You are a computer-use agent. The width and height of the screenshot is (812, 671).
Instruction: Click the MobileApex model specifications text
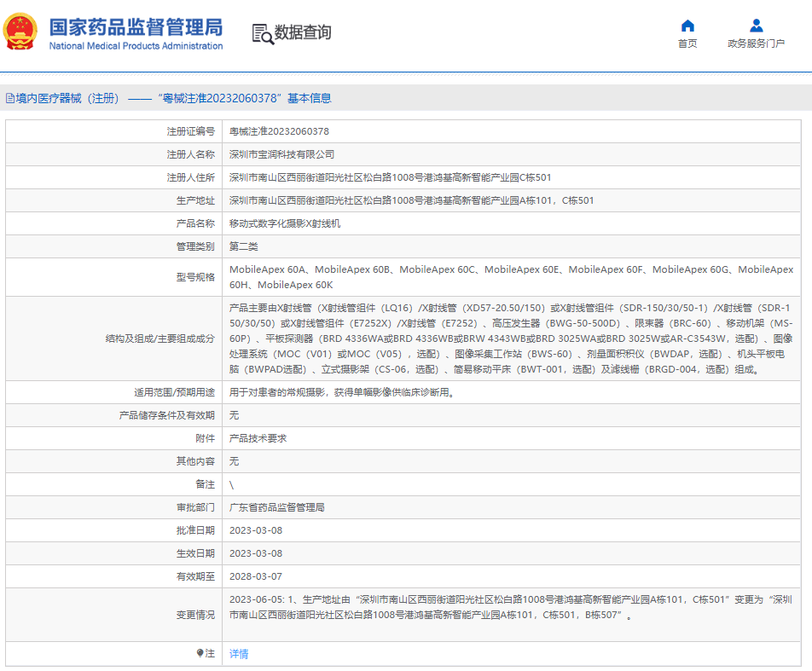(511, 277)
